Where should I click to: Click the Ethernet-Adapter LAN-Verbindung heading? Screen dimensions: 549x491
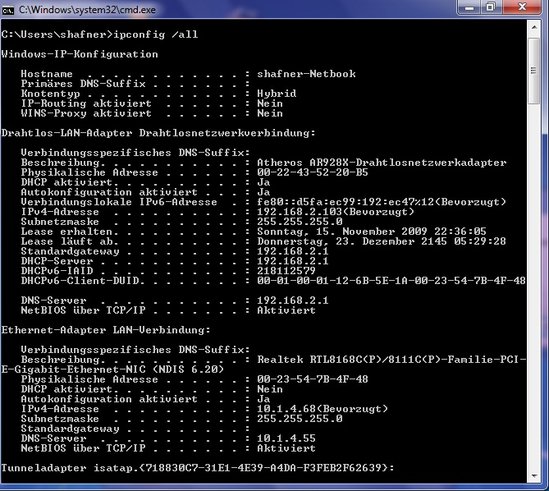pyautogui.click(x=106, y=330)
